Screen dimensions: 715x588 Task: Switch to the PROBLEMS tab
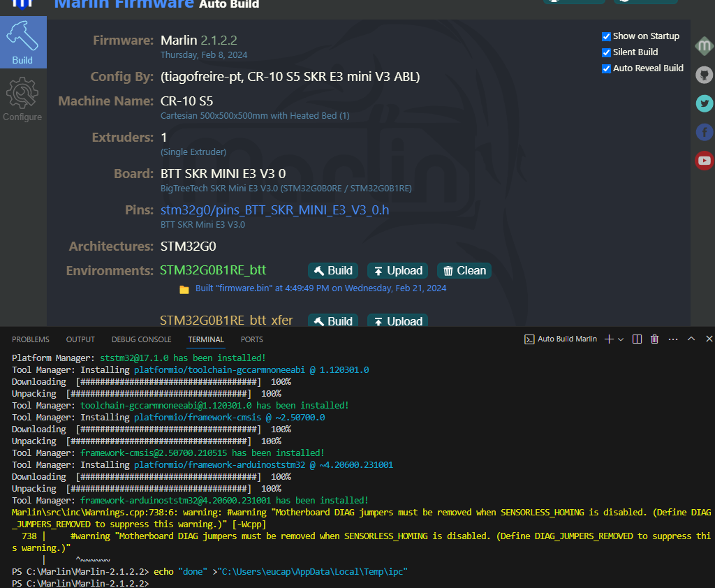pos(31,339)
